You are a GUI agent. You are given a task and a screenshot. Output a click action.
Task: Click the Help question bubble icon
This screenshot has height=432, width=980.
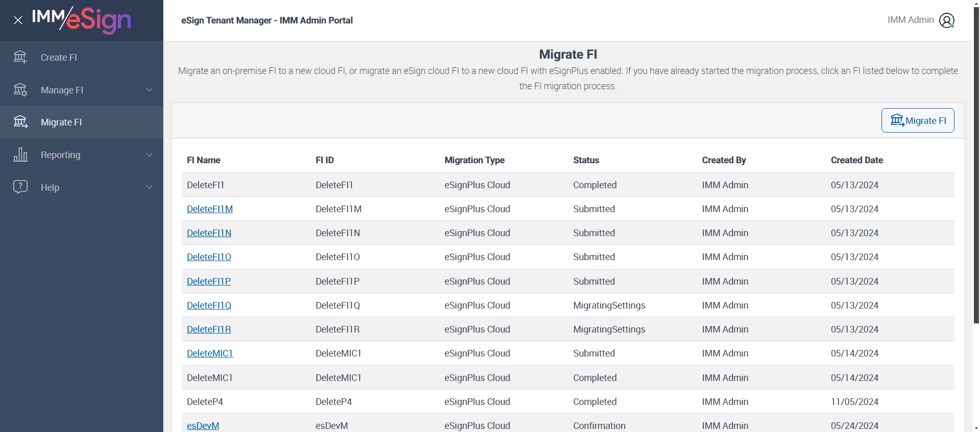(x=20, y=187)
